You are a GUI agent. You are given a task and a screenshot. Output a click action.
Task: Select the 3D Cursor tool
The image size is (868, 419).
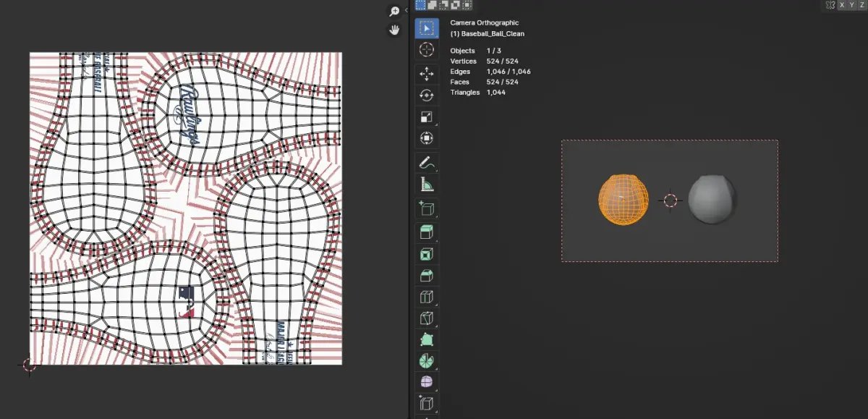coord(426,50)
